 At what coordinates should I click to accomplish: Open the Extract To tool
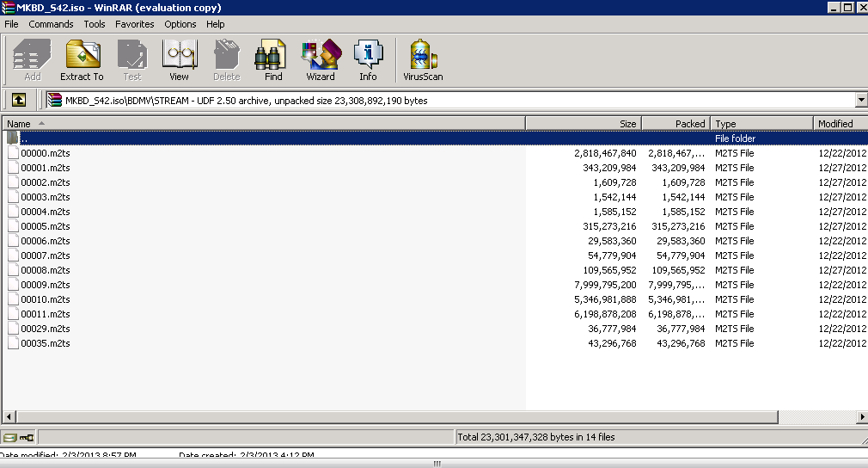coord(82,60)
